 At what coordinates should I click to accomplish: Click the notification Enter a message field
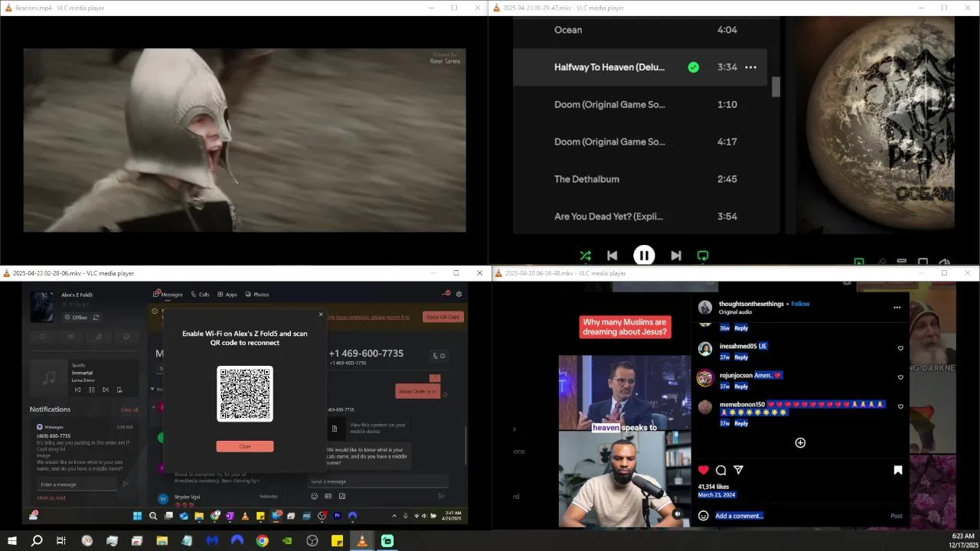pos(78,484)
